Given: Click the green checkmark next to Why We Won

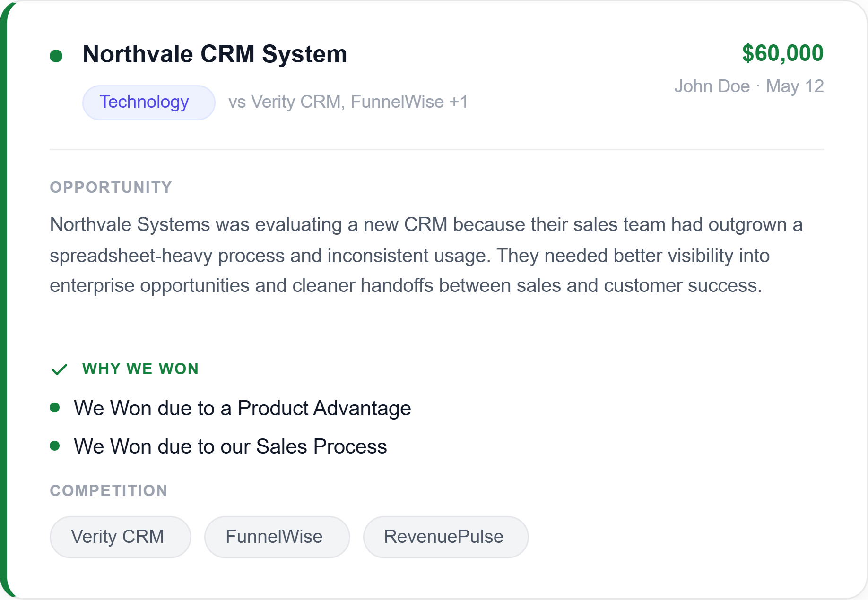Looking at the screenshot, I should pos(60,369).
